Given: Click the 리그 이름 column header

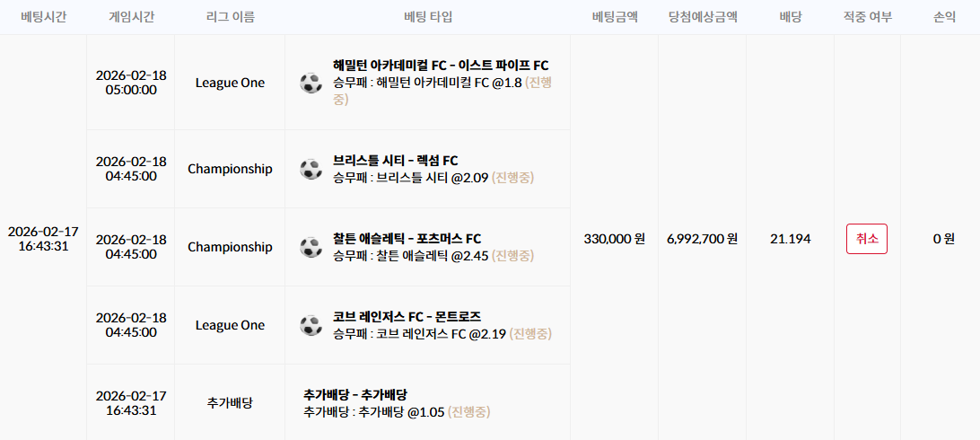Looking at the screenshot, I should pyautogui.click(x=230, y=17).
